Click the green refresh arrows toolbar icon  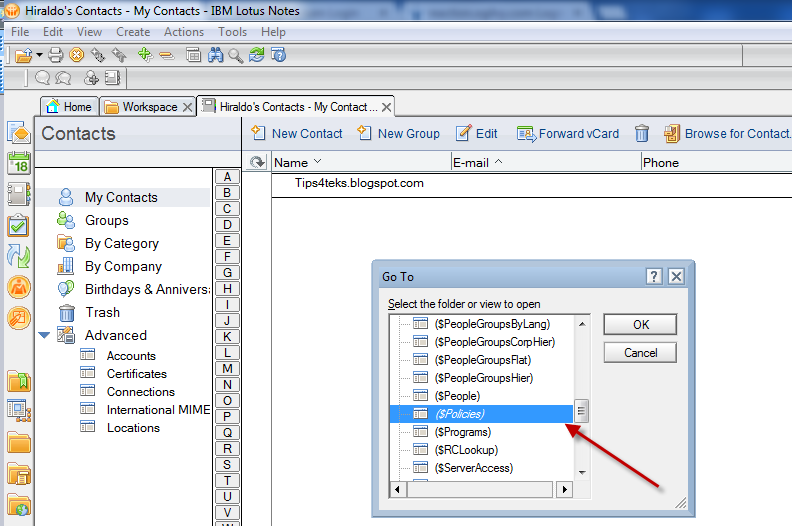pyautogui.click(x=257, y=55)
